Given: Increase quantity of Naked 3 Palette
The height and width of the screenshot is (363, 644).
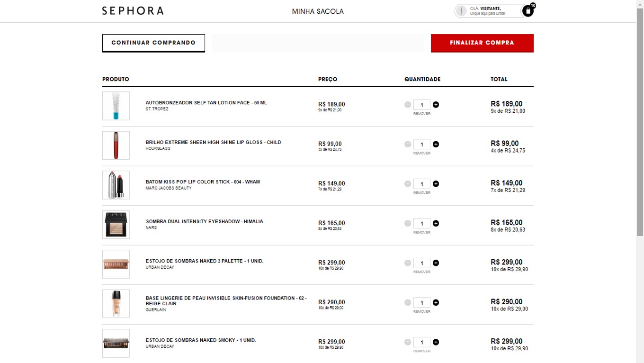Looking at the screenshot, I should (x=436, y=263).
